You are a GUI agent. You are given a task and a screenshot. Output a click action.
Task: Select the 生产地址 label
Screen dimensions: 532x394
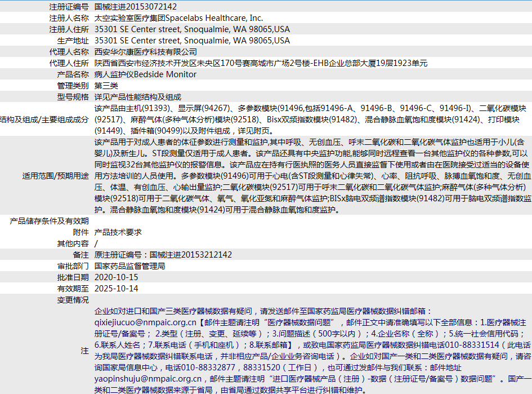coord(73,41)
